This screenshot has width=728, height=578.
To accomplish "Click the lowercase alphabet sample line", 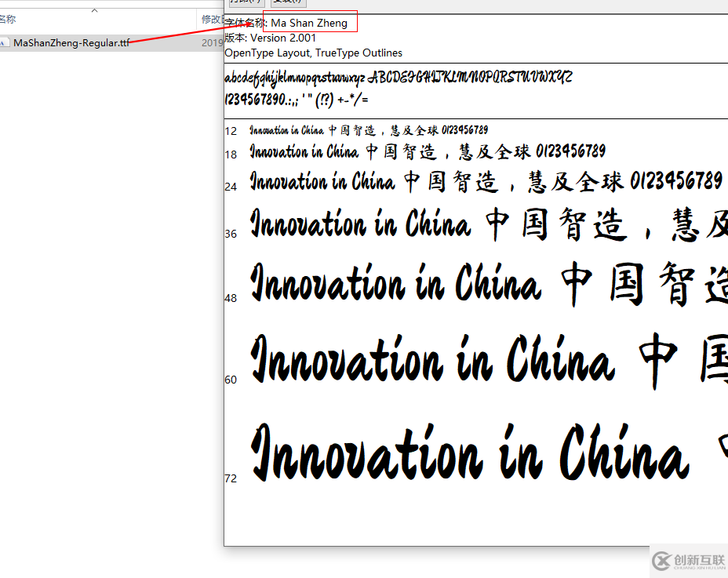I will click(399, 77).
